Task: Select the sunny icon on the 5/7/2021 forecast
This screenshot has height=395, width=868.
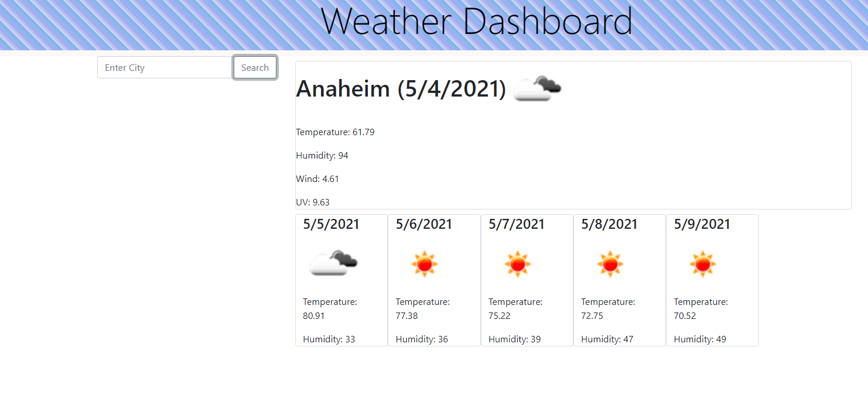Action: (517, 263)
